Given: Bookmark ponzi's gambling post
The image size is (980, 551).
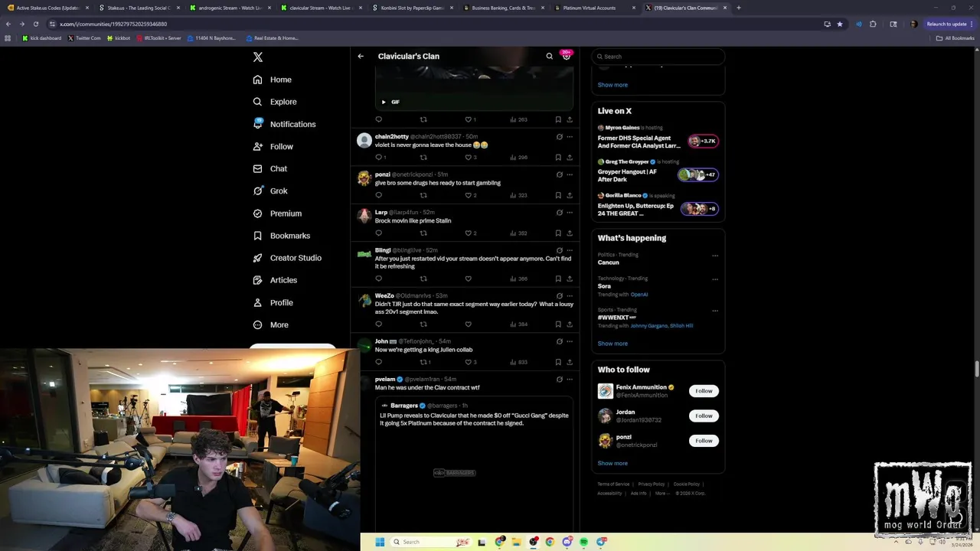Looking at the screenshot, I should click(x=558, y=195).
